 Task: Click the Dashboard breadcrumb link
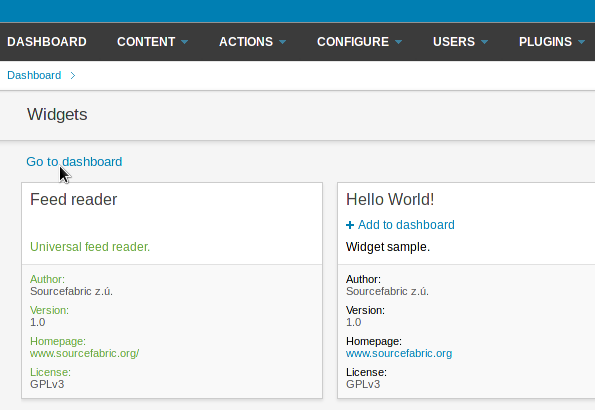34,75
